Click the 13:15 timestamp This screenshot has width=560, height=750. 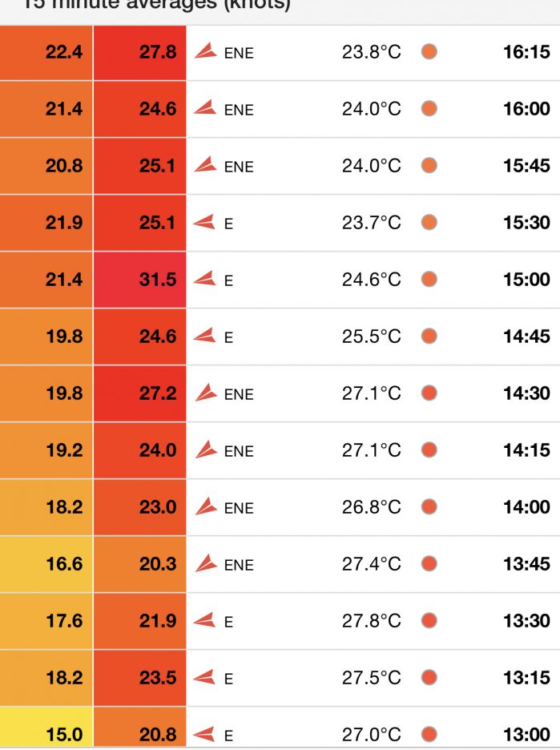pos(526,678)
